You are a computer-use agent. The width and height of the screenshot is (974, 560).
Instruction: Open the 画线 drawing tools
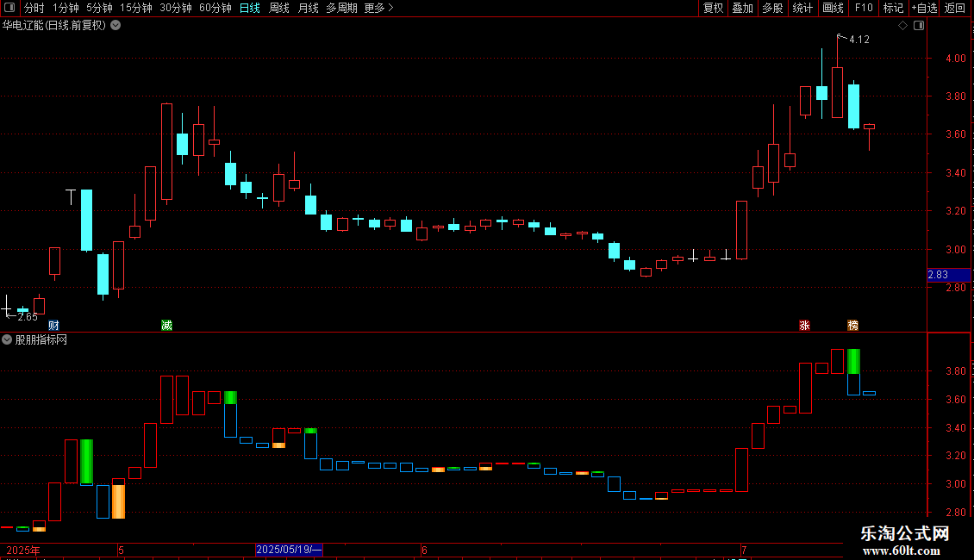833,8
